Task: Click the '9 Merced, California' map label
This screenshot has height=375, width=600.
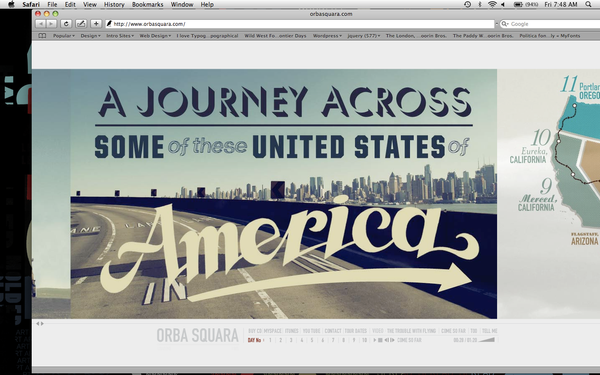Action: tap(537, 195)
